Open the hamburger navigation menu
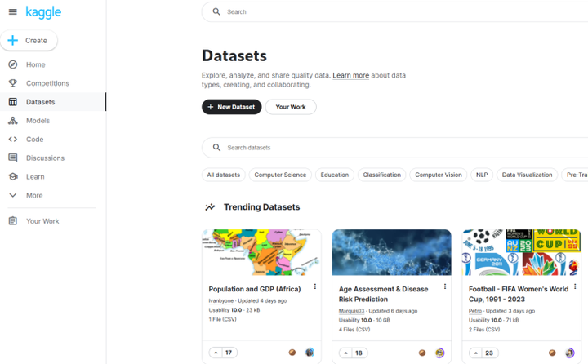 click(12, 12)
